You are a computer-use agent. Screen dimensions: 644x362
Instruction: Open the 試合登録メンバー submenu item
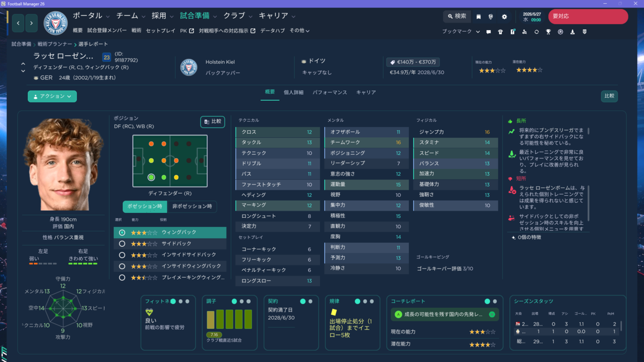coord(106,31)
